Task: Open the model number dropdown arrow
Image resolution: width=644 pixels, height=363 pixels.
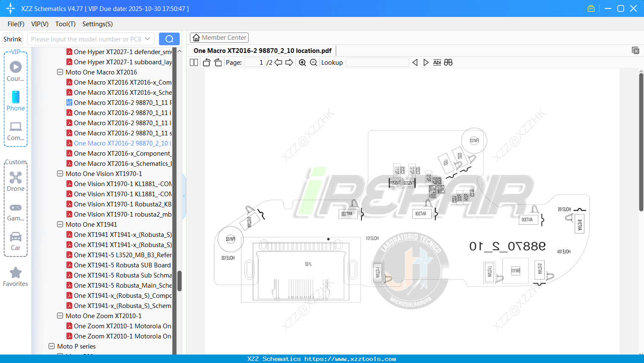Action: pyautogui.click(x=148, y=39)
